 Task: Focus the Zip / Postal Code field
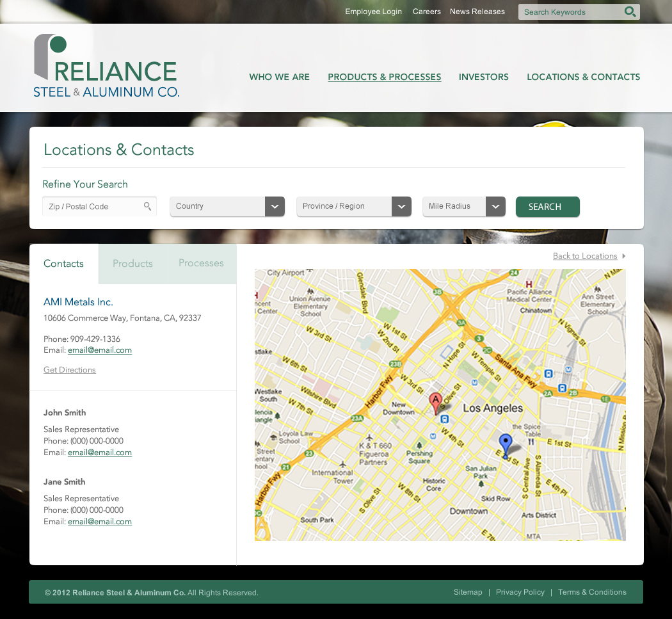[99, 206]
